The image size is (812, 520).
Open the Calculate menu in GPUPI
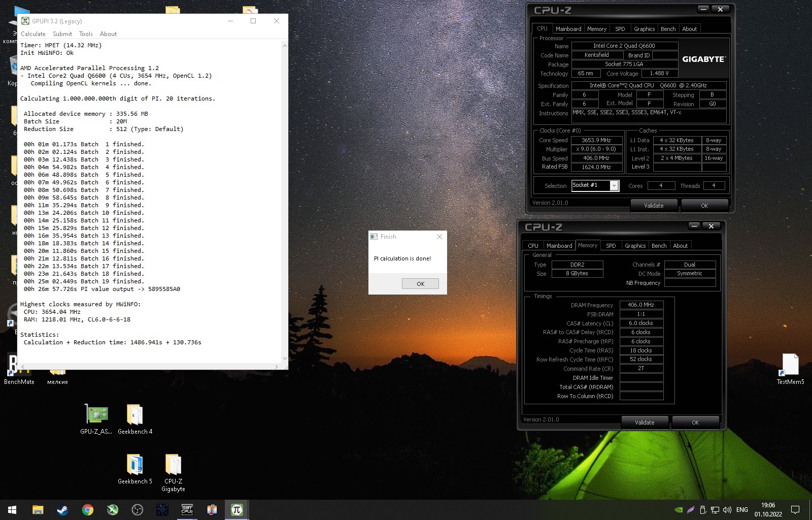pos(33,34)
